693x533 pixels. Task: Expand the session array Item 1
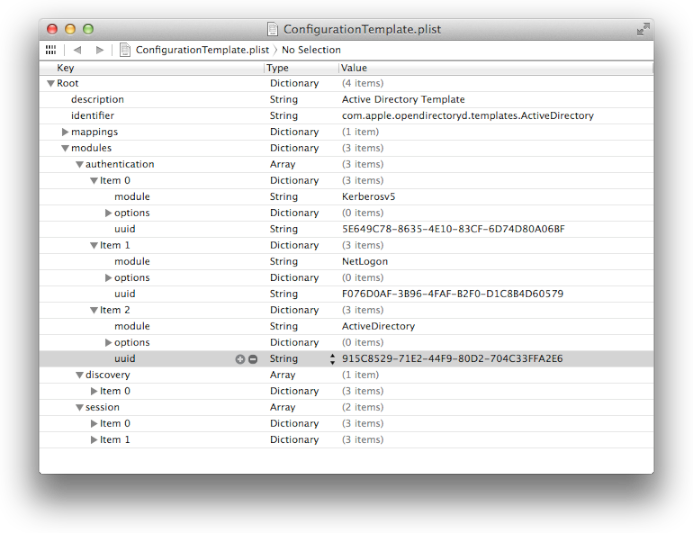[94, 440]
